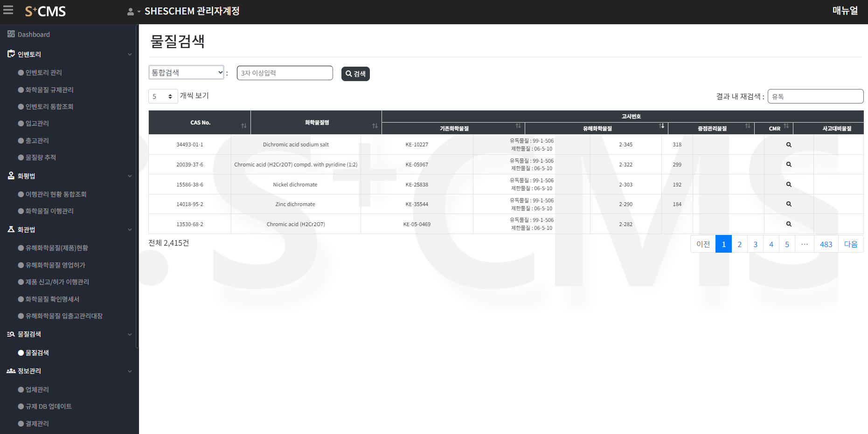Open the user account icon dropdown

(133, 12)
